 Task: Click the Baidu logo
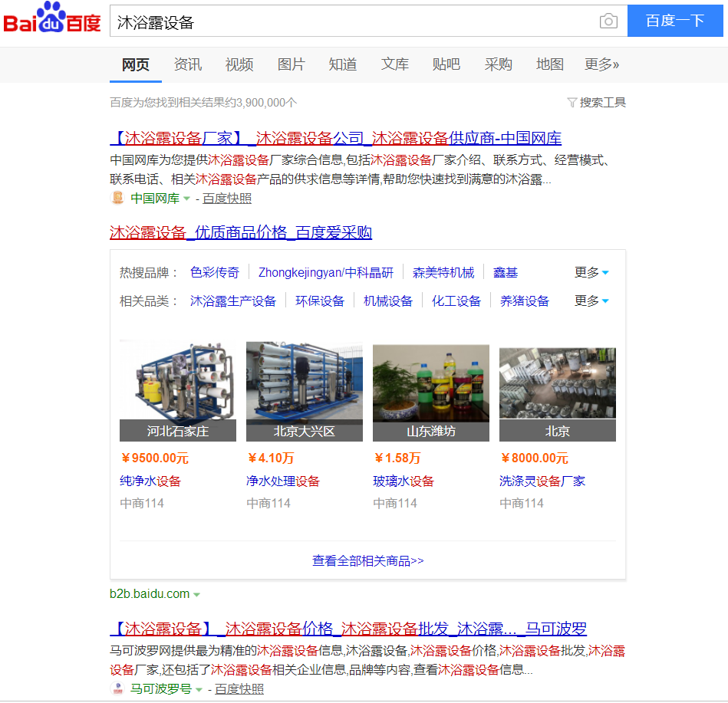tap(52, 18)
